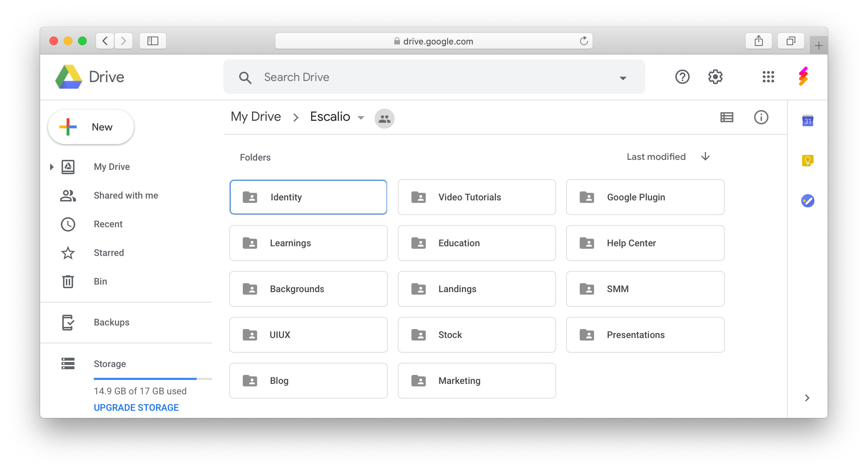
Task: Open the Help question mark icon
Action: click(x=683, y=77)
